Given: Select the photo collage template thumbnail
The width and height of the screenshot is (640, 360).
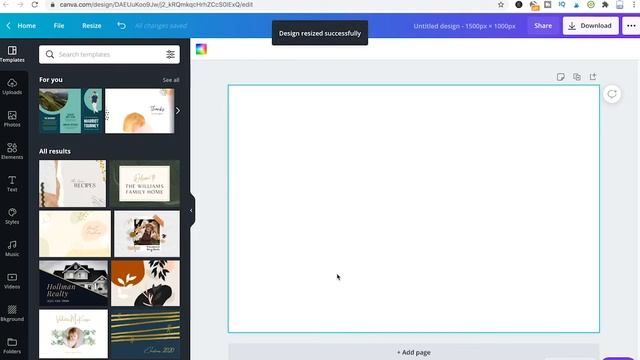Looking at the screenshot, I should tap(147, 234).
